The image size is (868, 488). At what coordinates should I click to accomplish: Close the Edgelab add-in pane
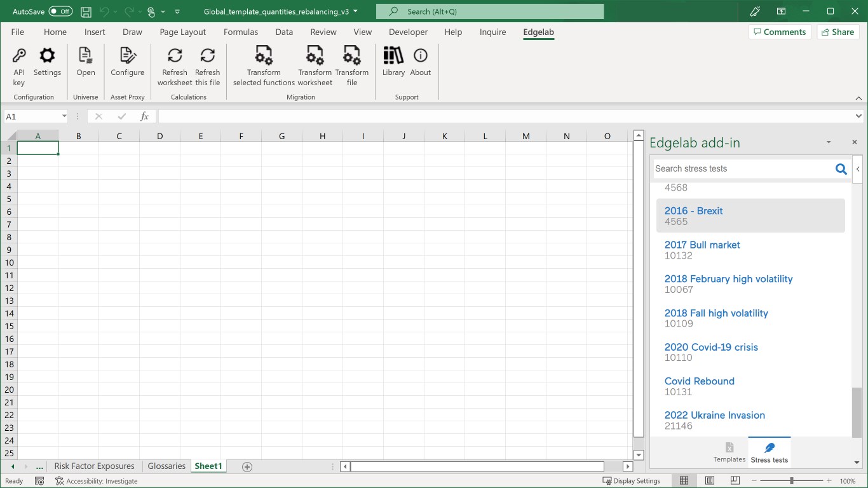point(855,142)
